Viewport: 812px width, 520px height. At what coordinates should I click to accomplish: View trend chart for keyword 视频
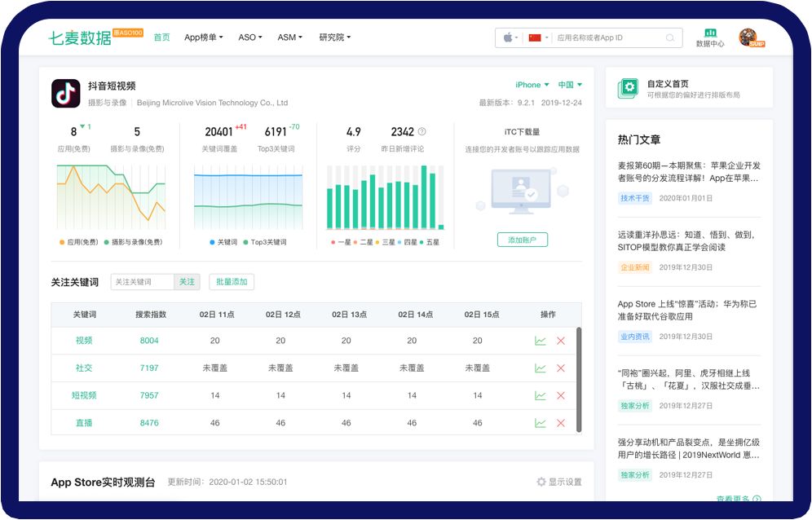(541, 341)
